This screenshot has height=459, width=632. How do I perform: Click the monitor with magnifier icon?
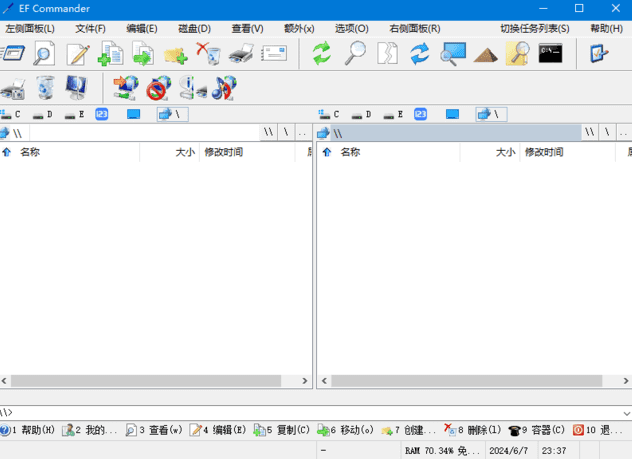[x=453, y=54]
